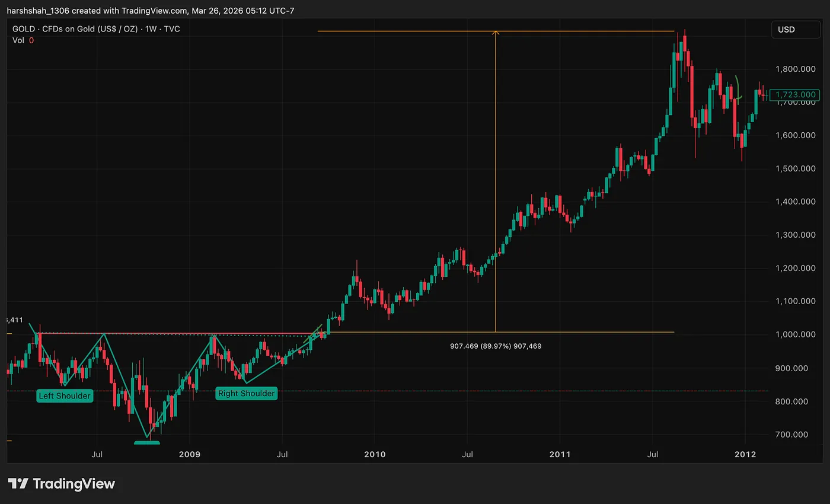Viewport: 830px width, 504px height.
Task: Click the 1,723.000 current price label
Action: click(795, 95)
